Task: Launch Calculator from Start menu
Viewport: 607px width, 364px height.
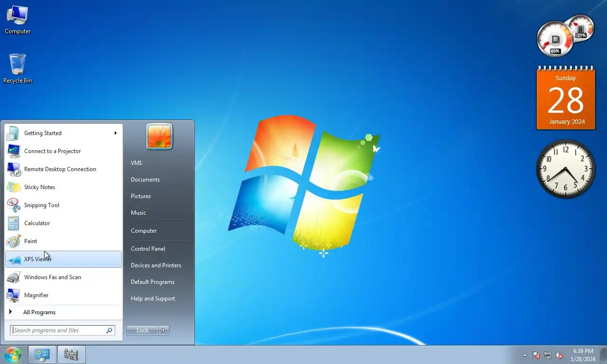Action: (x=63, y=223)
